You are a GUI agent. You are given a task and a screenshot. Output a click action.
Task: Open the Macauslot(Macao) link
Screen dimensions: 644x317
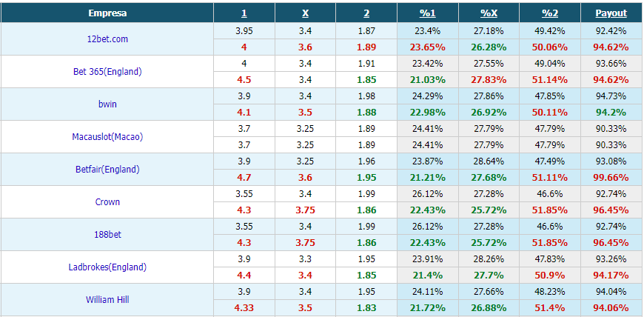107,137
